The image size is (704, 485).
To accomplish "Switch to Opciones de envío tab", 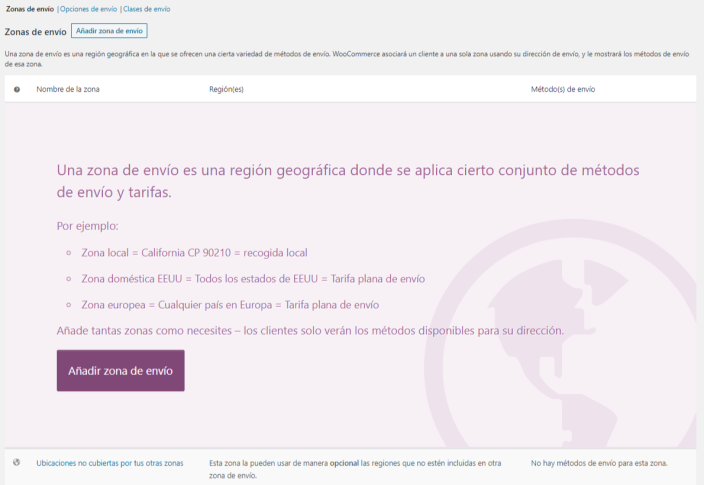I will [x=88, y=9].
